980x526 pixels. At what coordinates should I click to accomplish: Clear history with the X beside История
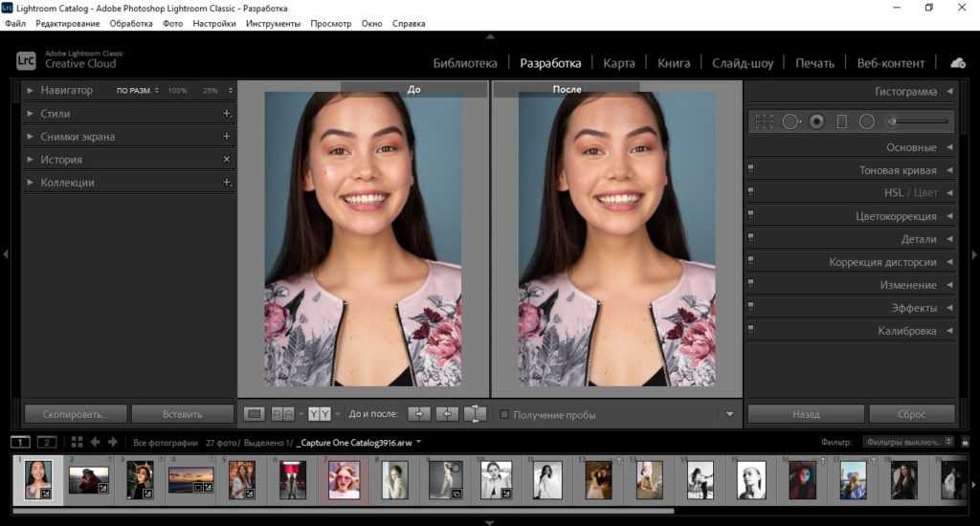[x=227, y=160]
